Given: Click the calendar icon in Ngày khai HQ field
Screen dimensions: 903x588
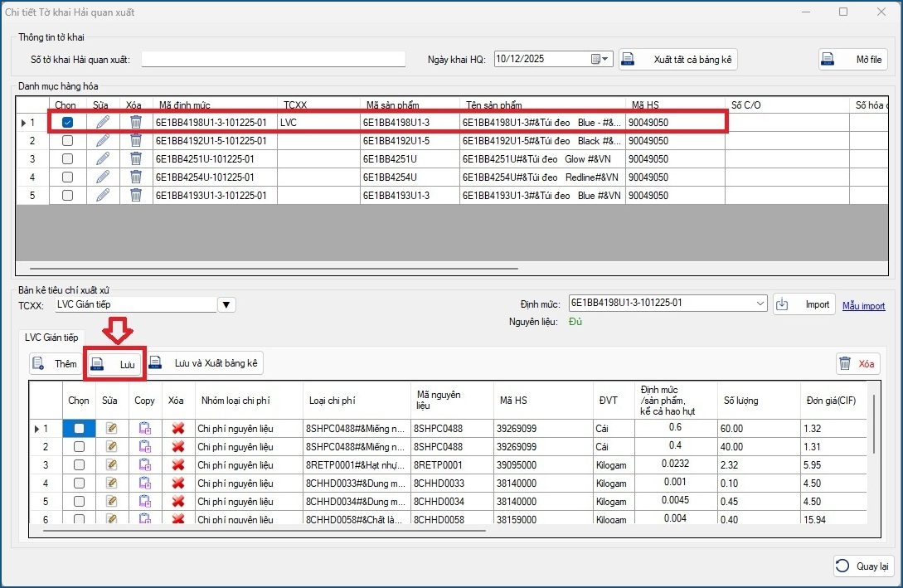Looking at the screenshot, I should (x=595, y=59).
